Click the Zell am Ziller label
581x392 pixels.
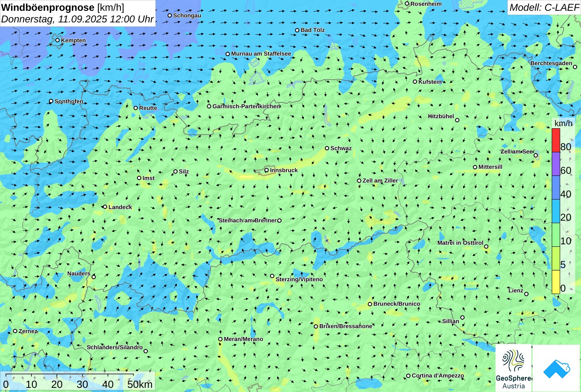(x=380, y=180)
